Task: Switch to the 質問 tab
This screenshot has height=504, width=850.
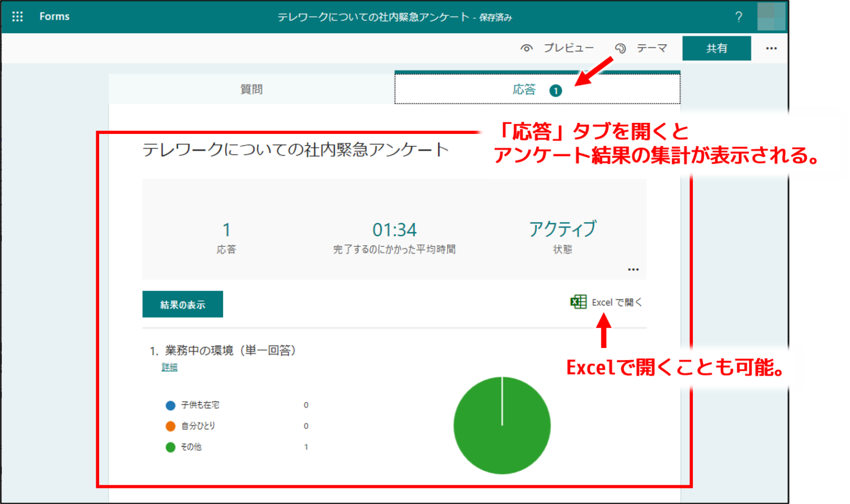Action: [252, 89]
